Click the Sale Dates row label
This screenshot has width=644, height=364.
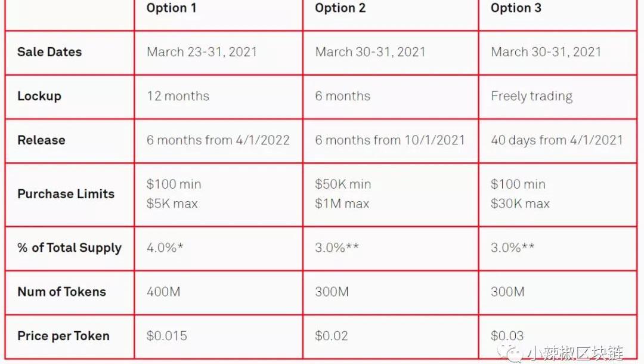pyautogui.click(x=49, y=52)
